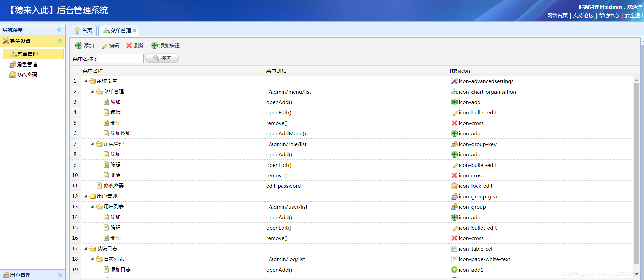Open 菜单管理 in the sidebar
The width and height of the screenshot is (644, 280).
[x=33, y=54]
